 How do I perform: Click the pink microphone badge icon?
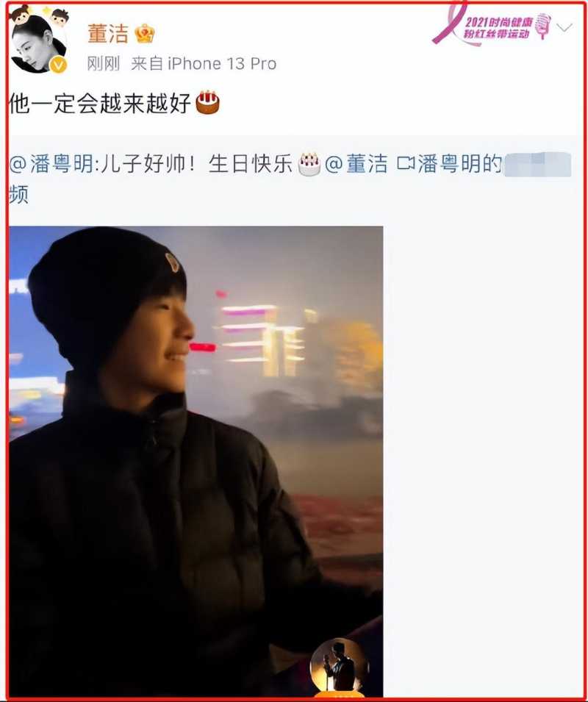coord(543,26)
